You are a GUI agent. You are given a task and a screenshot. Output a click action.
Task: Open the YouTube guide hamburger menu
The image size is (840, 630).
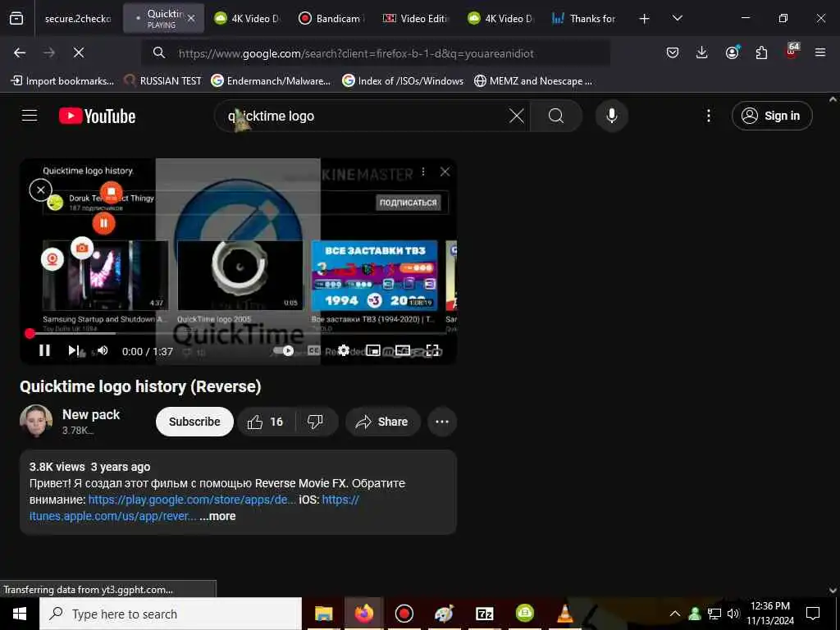point(30,116)
